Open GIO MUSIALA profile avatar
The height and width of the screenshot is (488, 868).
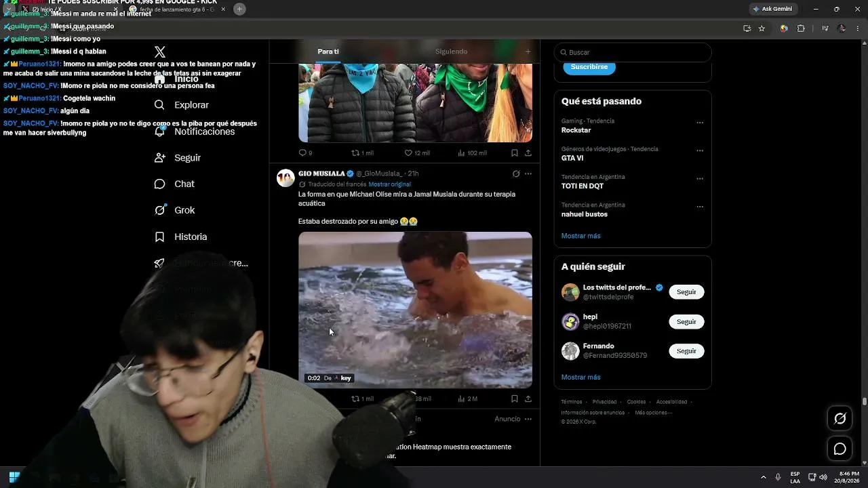click(285, 178)
